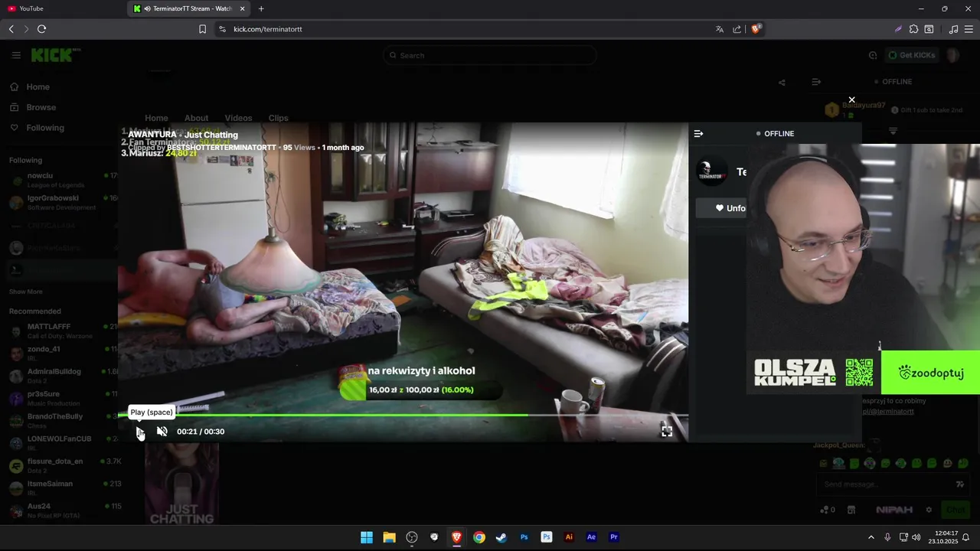
Task: Go back in browser history
Action: [x=11, y=29]
